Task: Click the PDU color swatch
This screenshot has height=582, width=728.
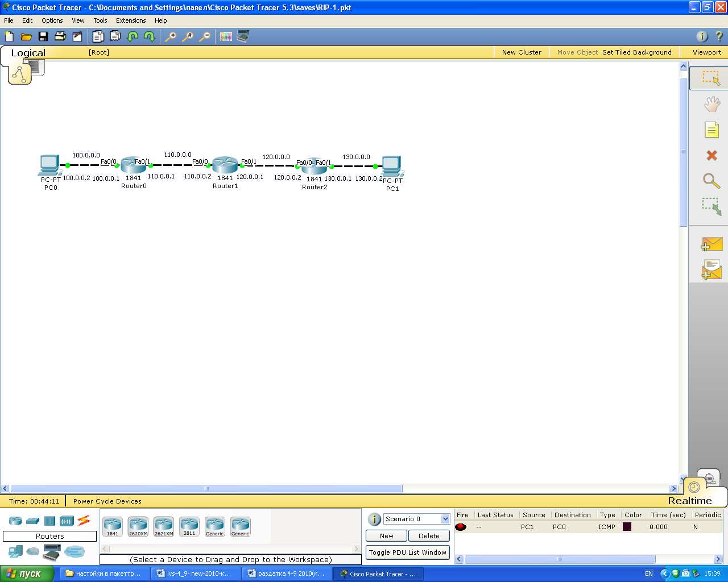Action: [x=627, y=527]
